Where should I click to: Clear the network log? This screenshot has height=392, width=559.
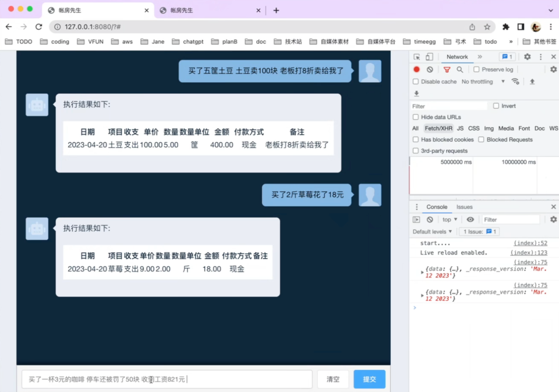click(x=430, y=69)
